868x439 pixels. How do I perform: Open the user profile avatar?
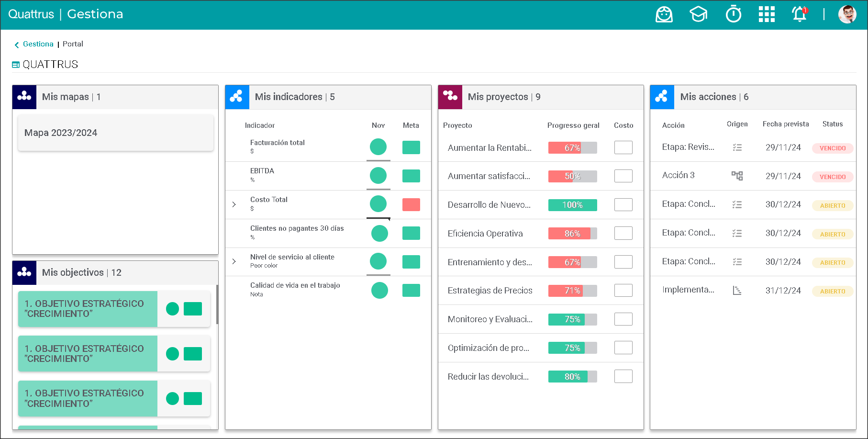pos(847,14)
